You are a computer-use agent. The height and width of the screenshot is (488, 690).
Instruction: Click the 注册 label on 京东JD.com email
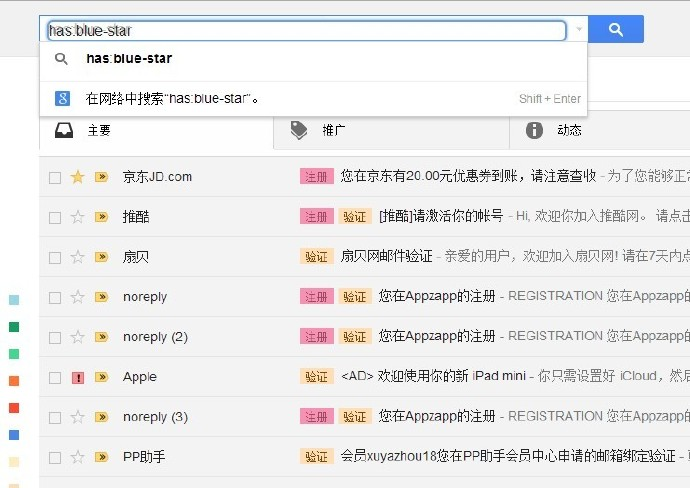(317, 177)
